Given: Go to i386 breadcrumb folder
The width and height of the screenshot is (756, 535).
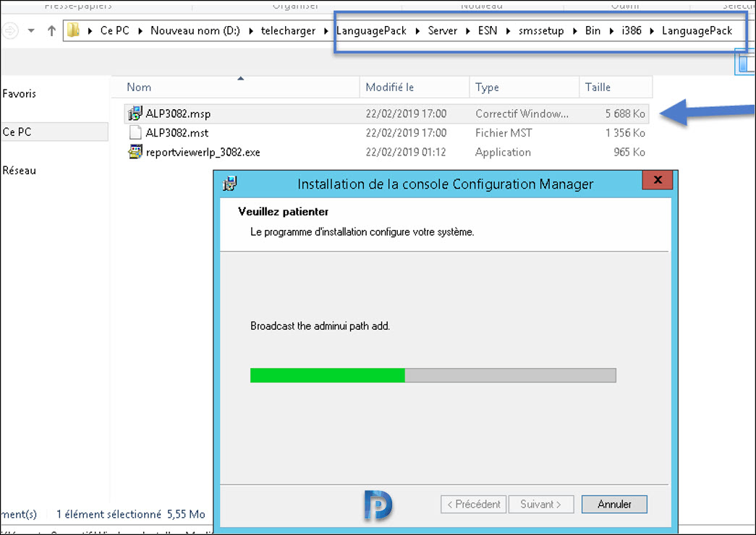Looking at the screenshot, I should tap(631, 30).
